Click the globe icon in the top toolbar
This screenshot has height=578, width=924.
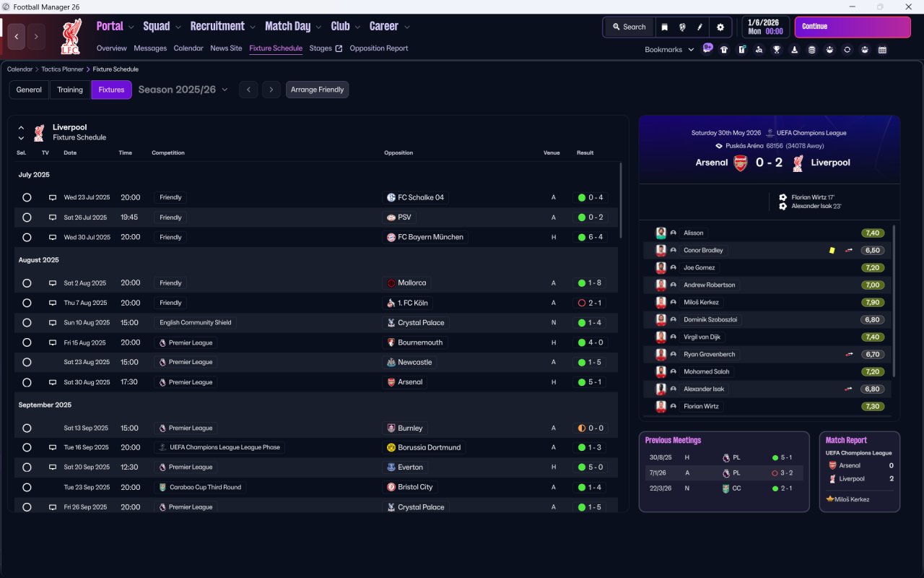(x=682, y=27)
